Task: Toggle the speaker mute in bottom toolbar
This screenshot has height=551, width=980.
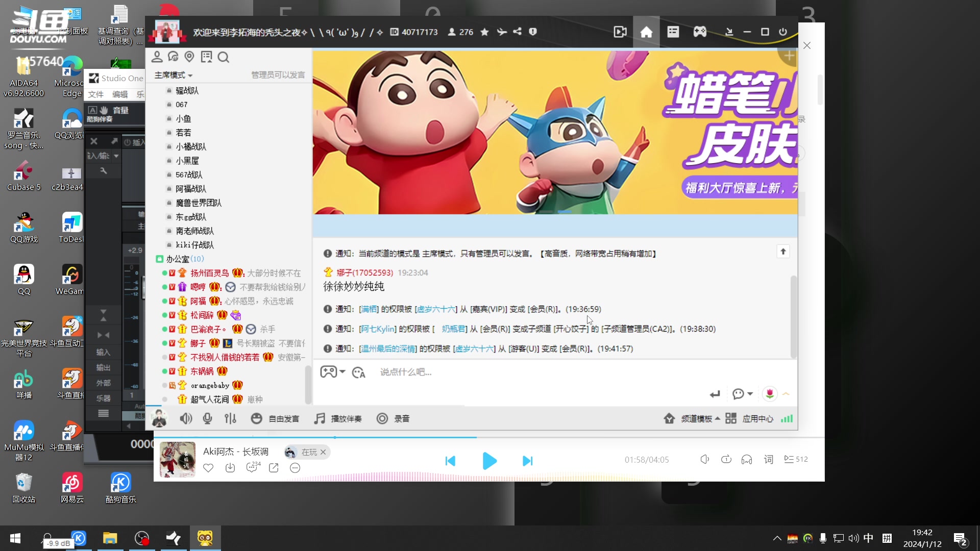Action: 186,418
